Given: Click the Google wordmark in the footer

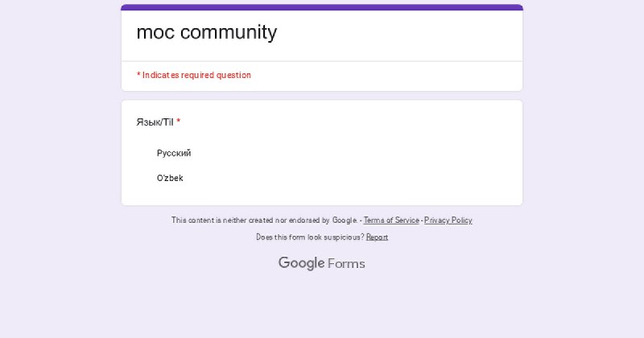Looking at the screenshot, I should click(301, 263).
